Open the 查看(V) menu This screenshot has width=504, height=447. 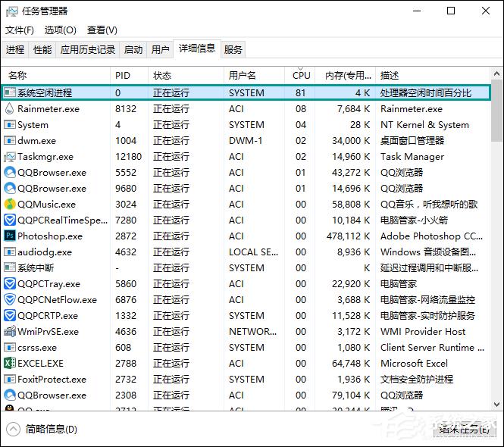coord(102,30)
